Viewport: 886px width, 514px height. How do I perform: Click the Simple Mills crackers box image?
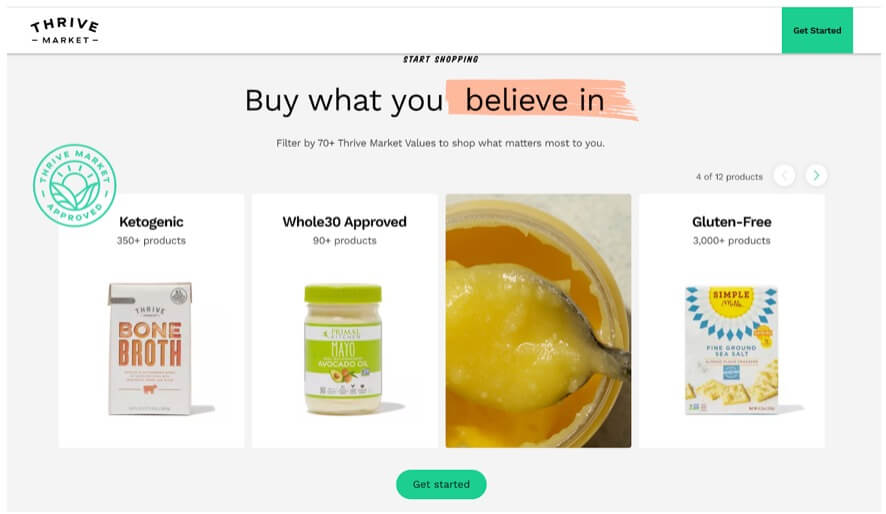[x=731, y=350]
